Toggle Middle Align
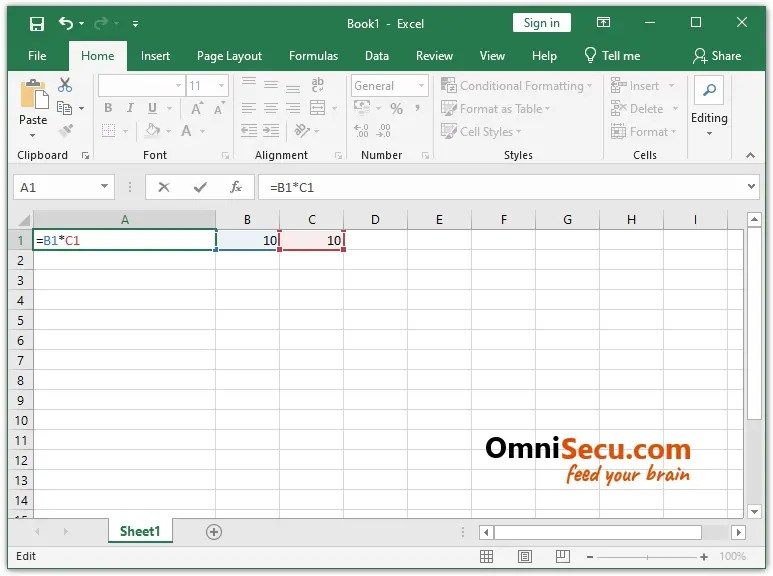This screenshot has width=773, height=576. point(271,85)
